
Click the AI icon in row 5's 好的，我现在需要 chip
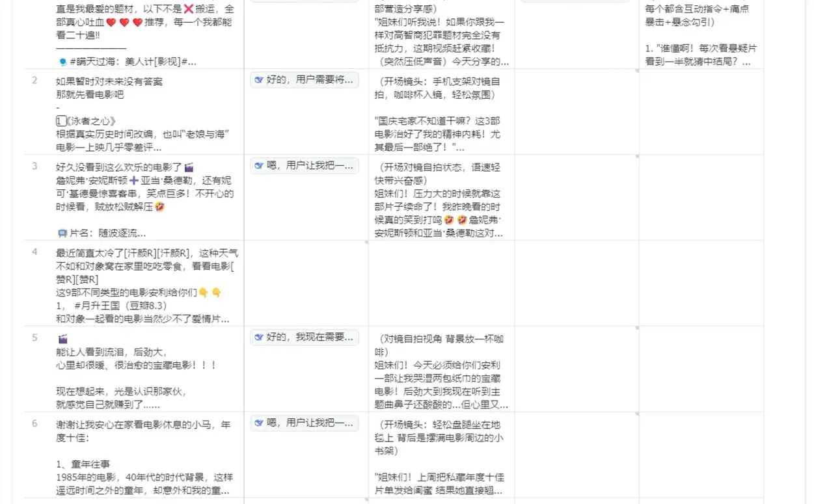pos(260,338)
